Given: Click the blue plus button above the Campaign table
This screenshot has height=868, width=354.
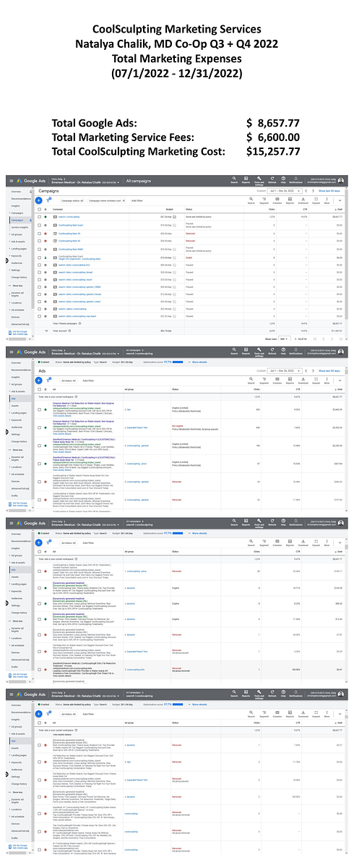Looking at the screenshot, I should (x=39, y=200).
